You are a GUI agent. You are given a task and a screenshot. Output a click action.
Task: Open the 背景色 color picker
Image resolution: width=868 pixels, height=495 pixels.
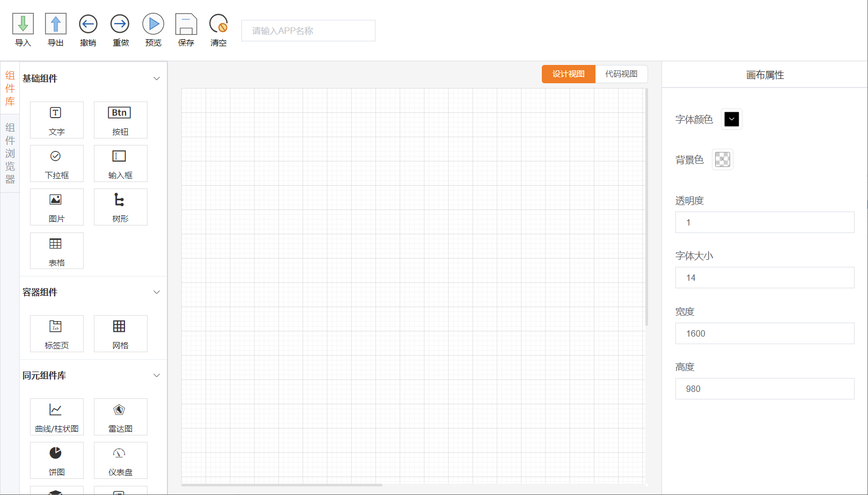(723, 159)
